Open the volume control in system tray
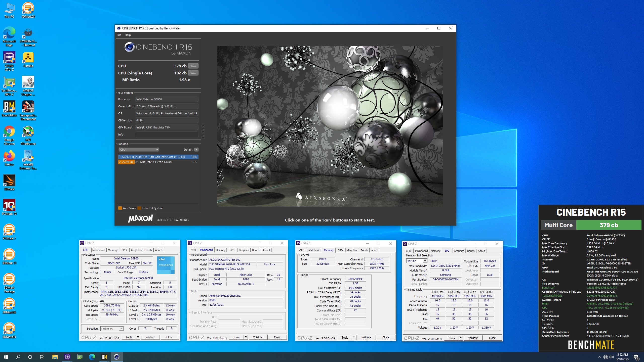Screen dimensions: 644x362 click(611, 357)
